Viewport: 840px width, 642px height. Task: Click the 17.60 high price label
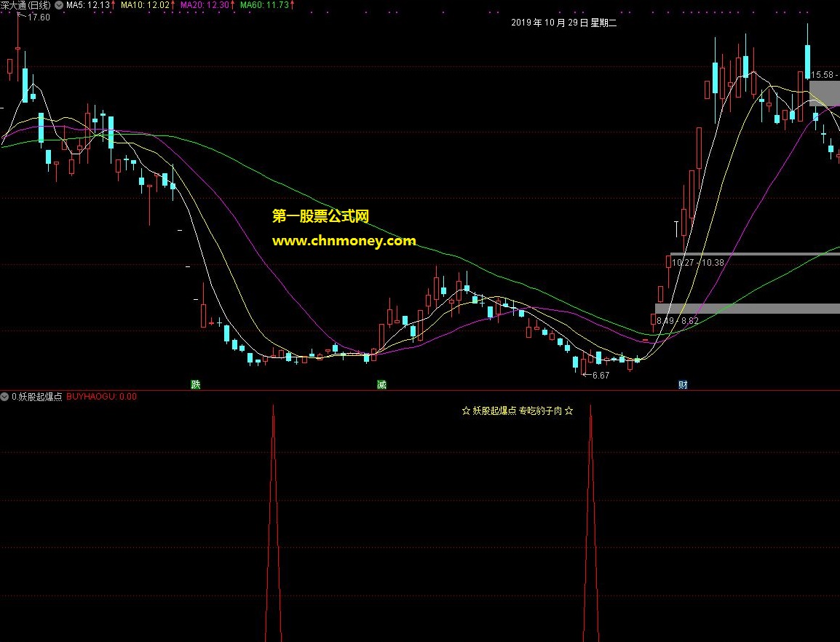click(39, 17)
